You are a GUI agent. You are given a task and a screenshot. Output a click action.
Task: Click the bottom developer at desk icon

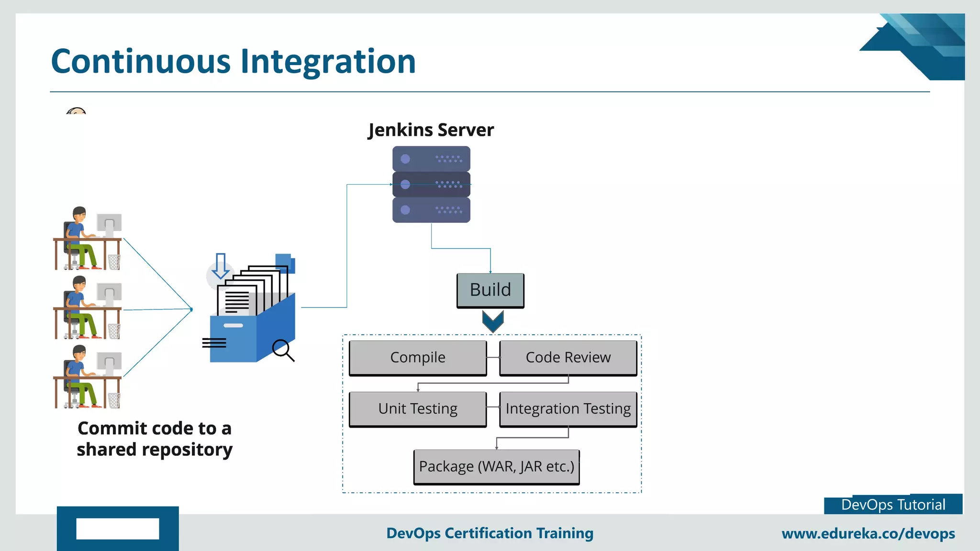(x=87, y=377)
